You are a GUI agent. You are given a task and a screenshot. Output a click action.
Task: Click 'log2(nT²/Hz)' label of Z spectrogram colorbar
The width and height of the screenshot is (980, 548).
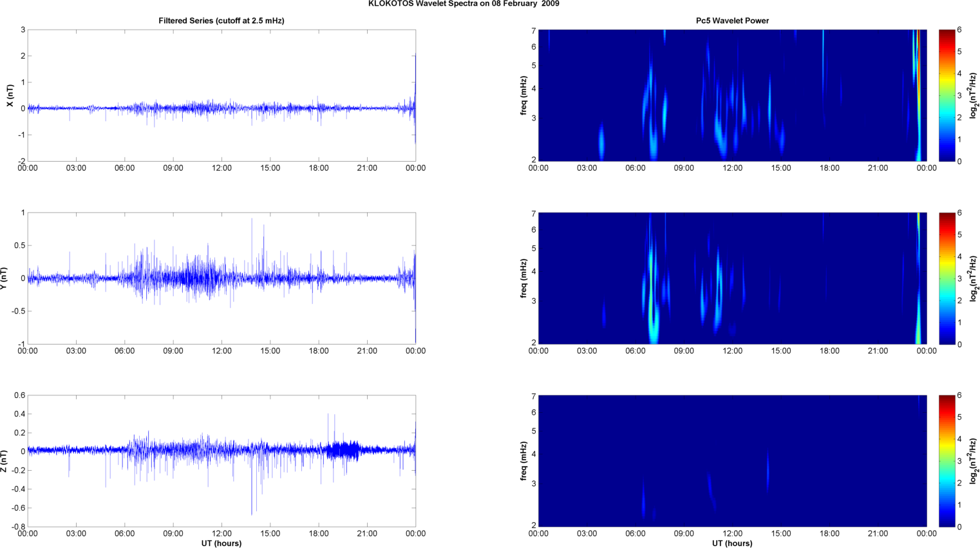click(974, 461)
